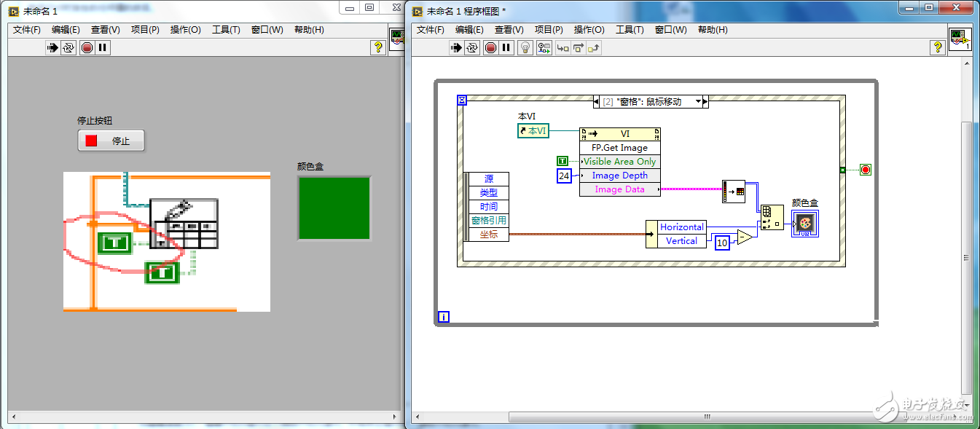Click the loop iteration terminal i
This screenshot has height=429, width=980.
444,317
